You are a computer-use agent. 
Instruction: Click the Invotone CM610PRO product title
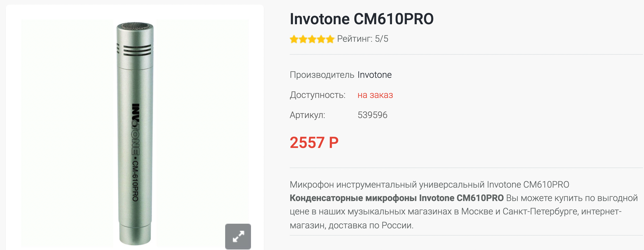coord(362,19)
